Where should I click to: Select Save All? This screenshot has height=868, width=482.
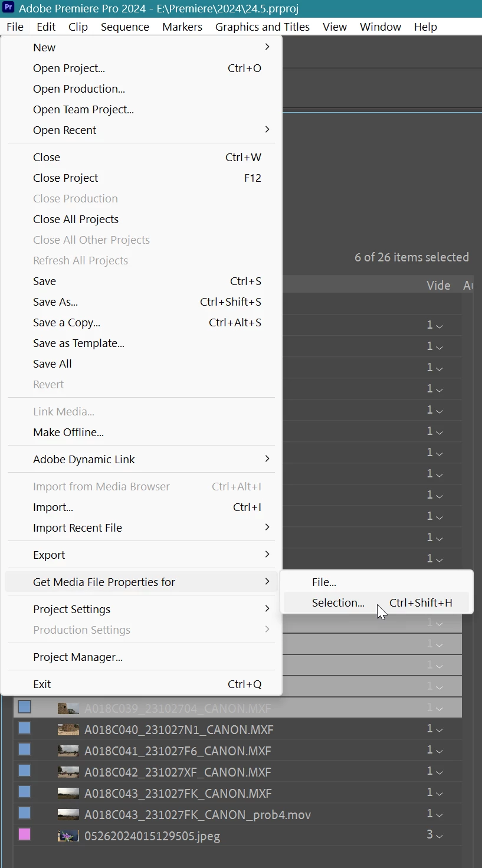tap(141, 364)
